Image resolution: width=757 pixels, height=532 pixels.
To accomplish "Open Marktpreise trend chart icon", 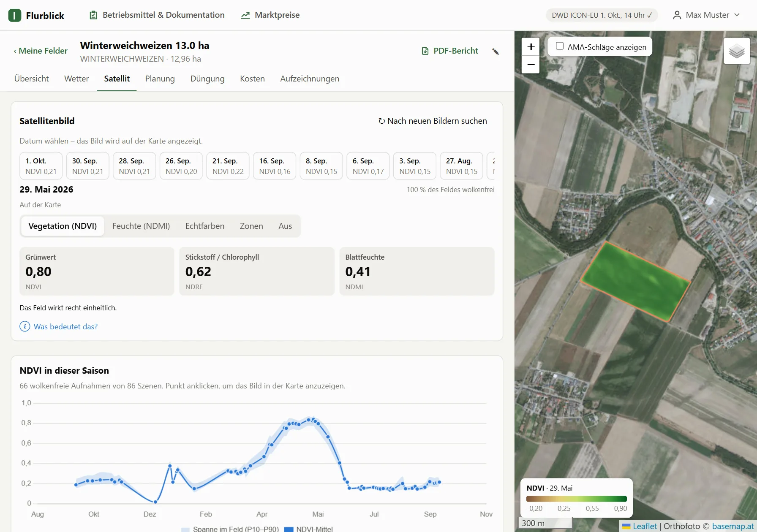I will [x=245, y=15].
